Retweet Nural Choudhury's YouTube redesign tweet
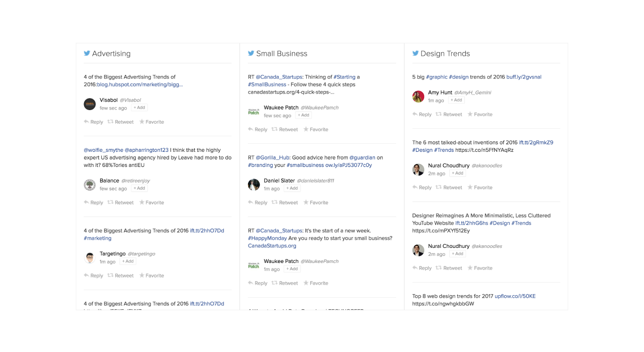The height and width of the screenshot is (352, 644). tap(449, 268)
